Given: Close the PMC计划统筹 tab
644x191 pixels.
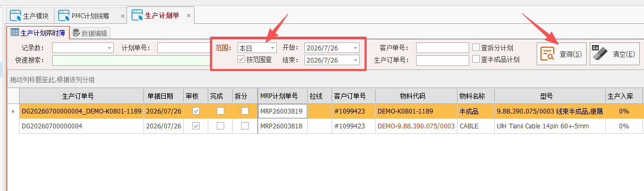Looking at the screenshot, I should (x=123, y=16).
